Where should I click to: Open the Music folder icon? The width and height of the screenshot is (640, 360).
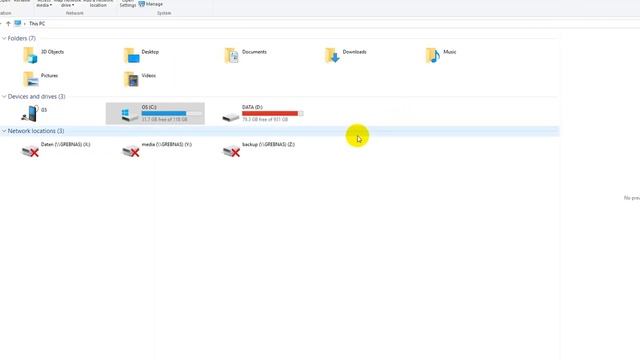pyautogui.click(x=433, y=56)
